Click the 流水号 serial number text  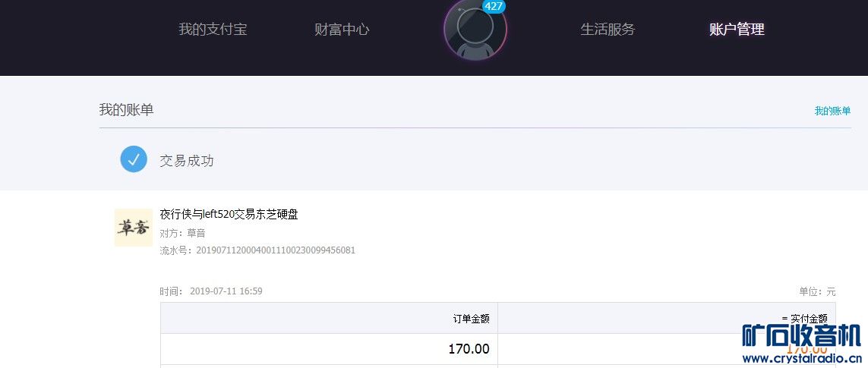coord(257,250)
